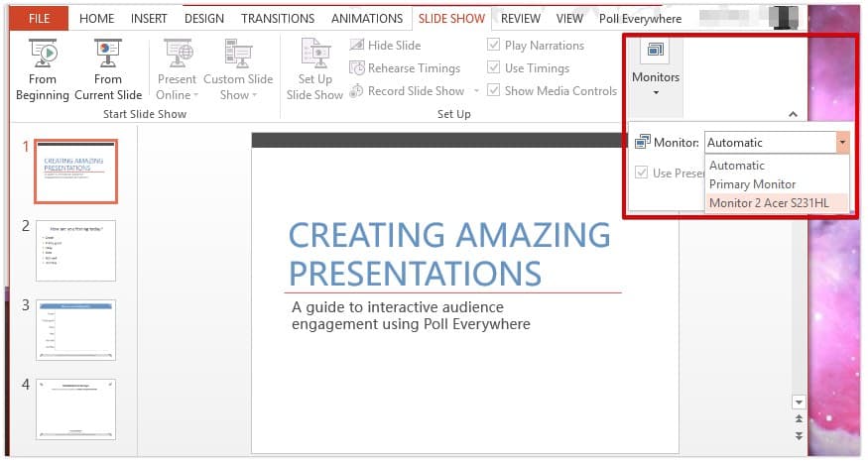Expand the Monitor dropdown arrow

[x=842, y=143]
